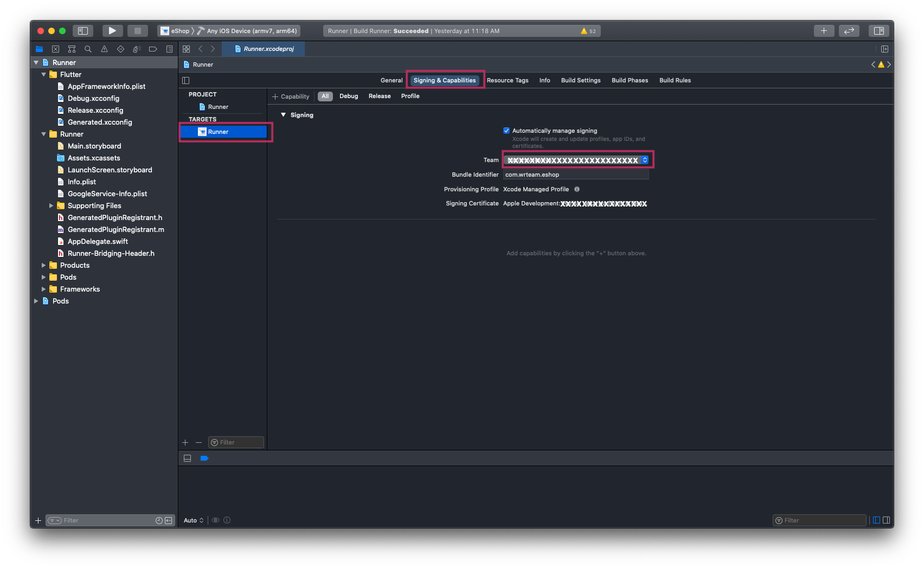Stop the running task

point(138,31)
